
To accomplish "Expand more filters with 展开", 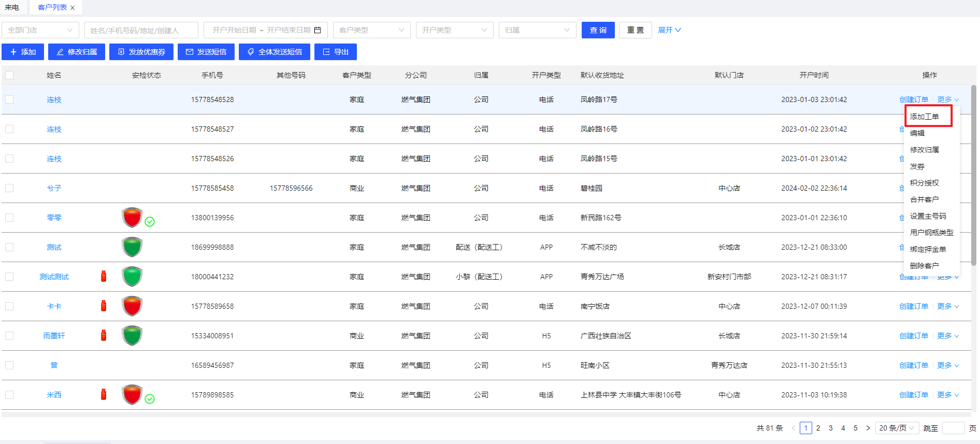I will [669, 30].
